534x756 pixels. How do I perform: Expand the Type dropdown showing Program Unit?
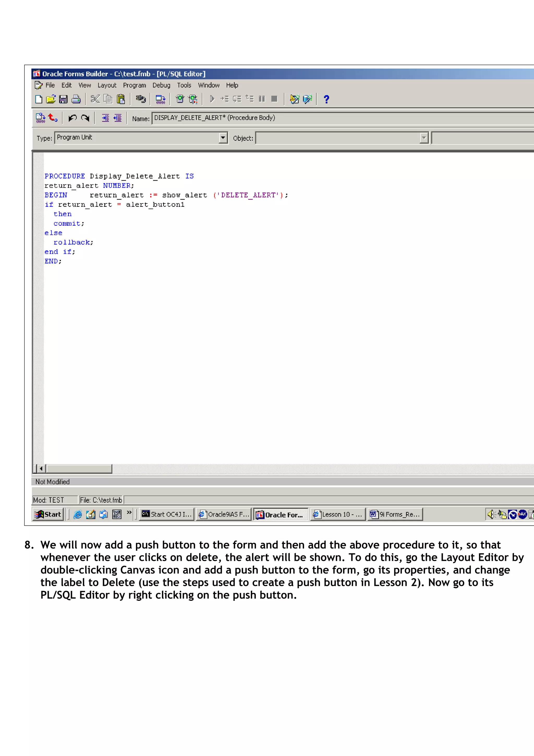pyautogui.click(x=223, y=138)
